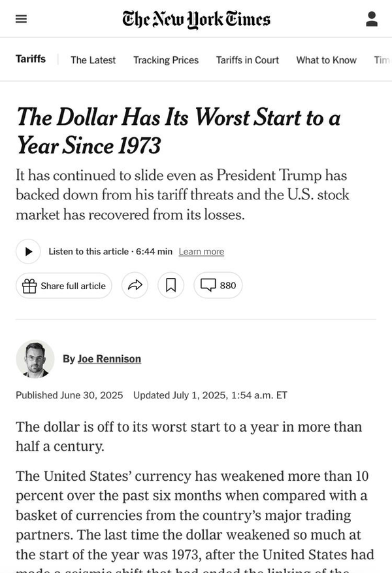Switch to Tracking Prices tab
The image size is (392, 573).
tap(166, 60)
